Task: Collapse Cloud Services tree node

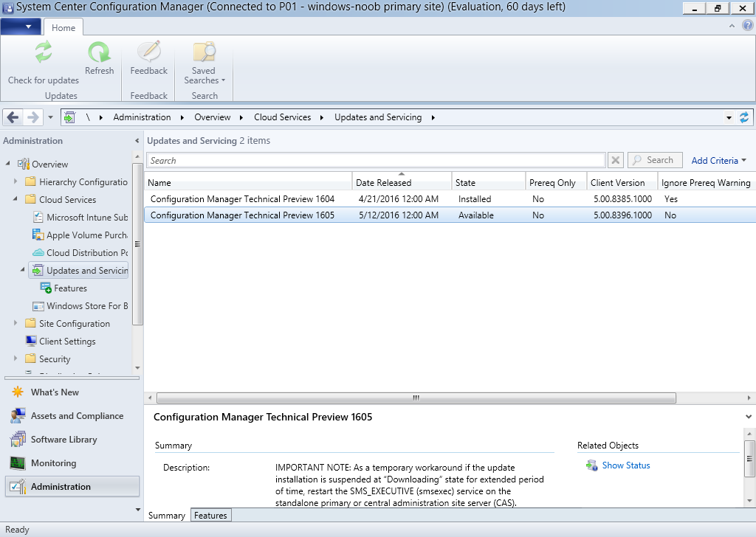Action: pos(16,199)
